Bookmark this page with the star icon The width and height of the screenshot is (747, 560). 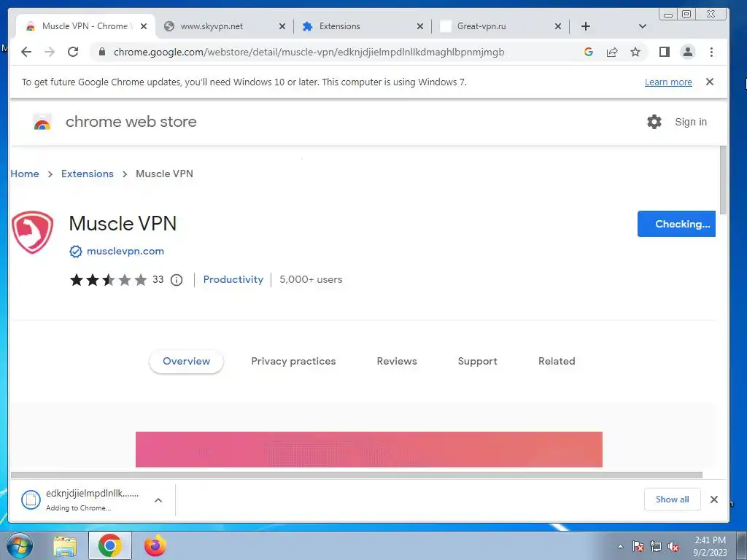point(635,52)
